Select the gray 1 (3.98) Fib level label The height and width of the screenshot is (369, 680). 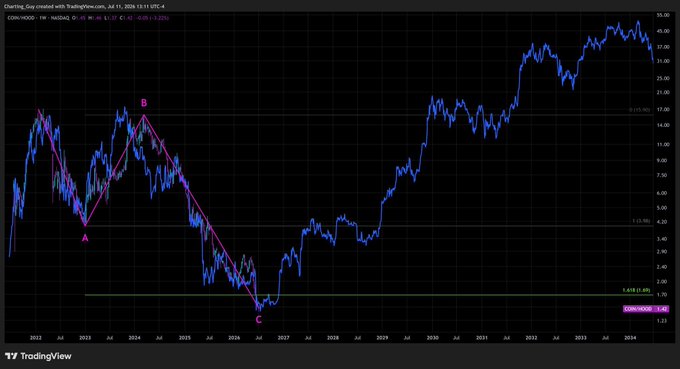click(x=641, y=221)
